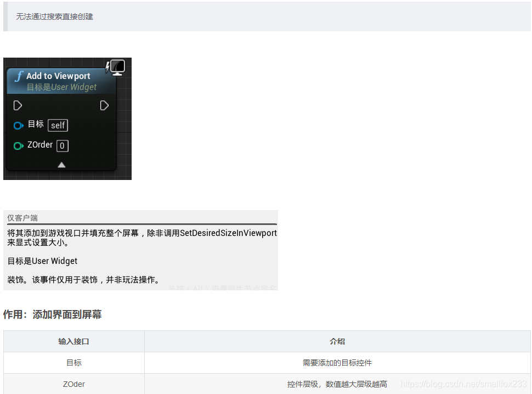Click the blue 目标 object pin

pyautogui.click(x=18, y=126)
